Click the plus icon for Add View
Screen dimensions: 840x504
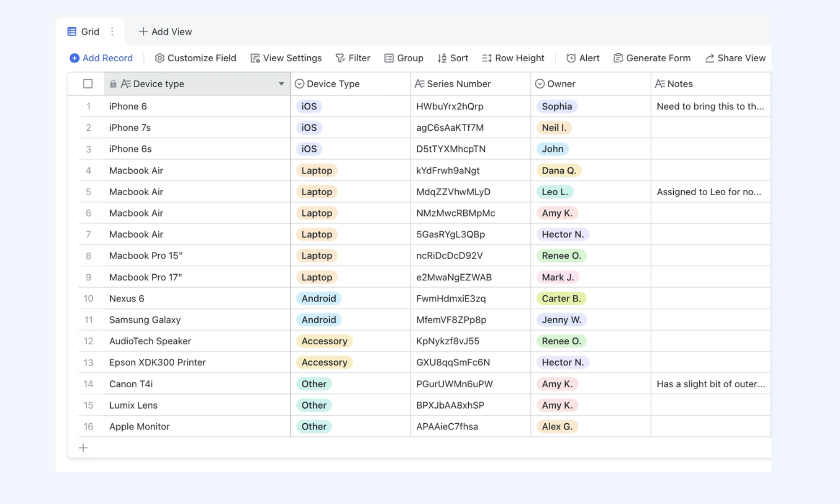[143, 31]
